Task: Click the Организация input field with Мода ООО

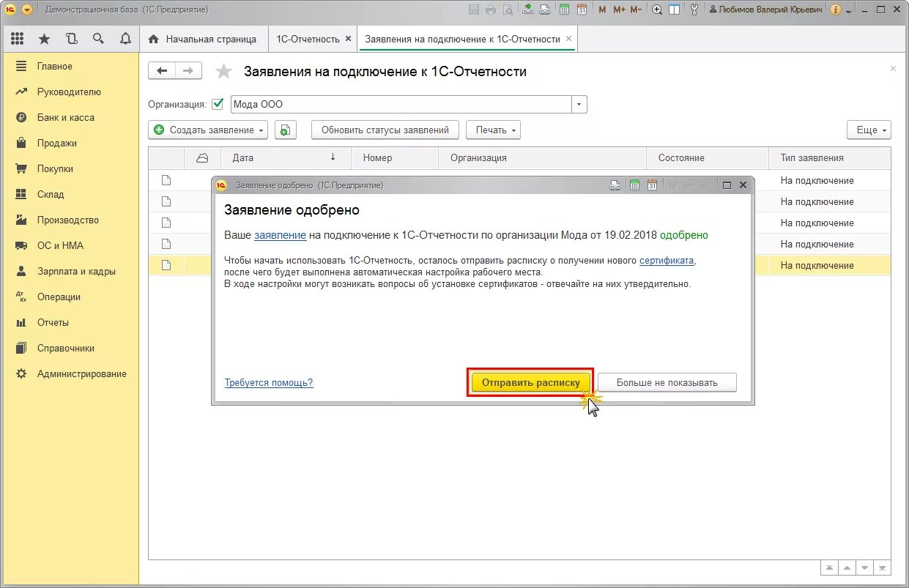Action: coord(401,104)
